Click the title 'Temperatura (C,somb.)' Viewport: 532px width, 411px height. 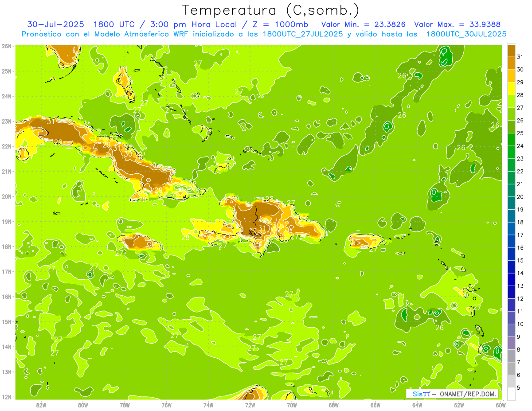(x=271, y=10)
